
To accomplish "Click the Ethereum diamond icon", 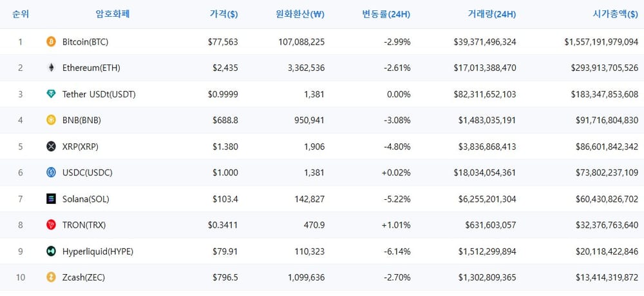I will coord(51,68).
